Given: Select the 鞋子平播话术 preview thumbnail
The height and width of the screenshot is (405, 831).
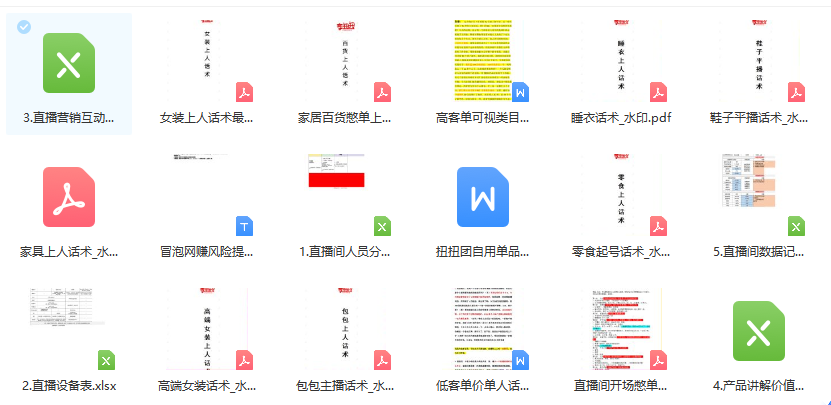Looking at the screenshot, I should [759, 61].
